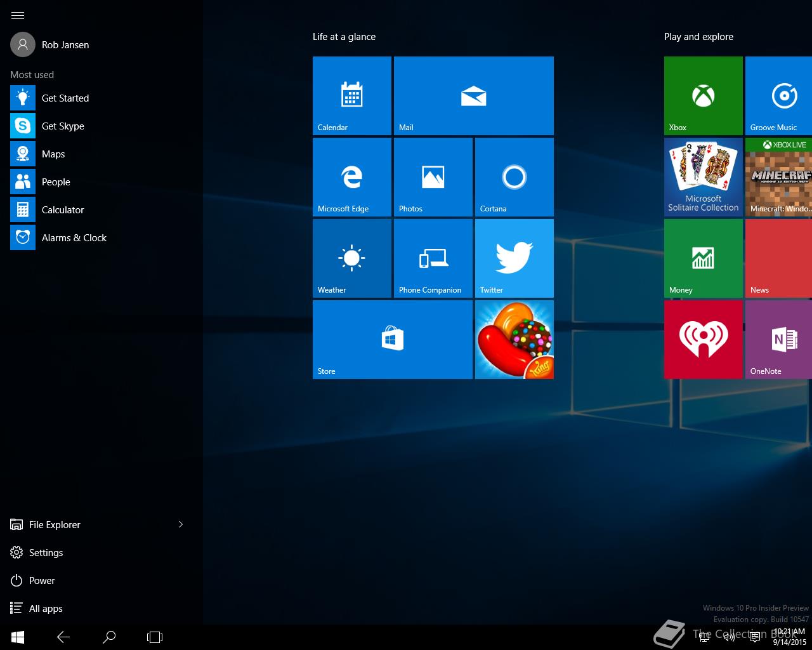Viewport: 812px width, 650px height.
Task: Open the Groove Music tile
Action: click(x=779, y=96)
